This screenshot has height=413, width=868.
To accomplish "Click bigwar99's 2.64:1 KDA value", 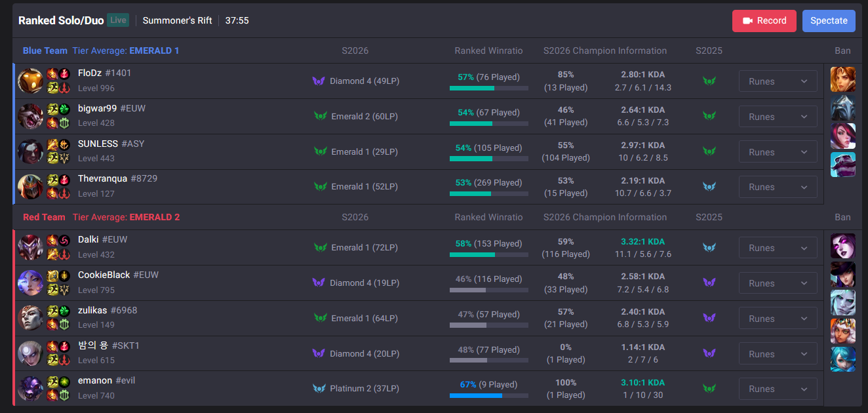I will point(643,110).
